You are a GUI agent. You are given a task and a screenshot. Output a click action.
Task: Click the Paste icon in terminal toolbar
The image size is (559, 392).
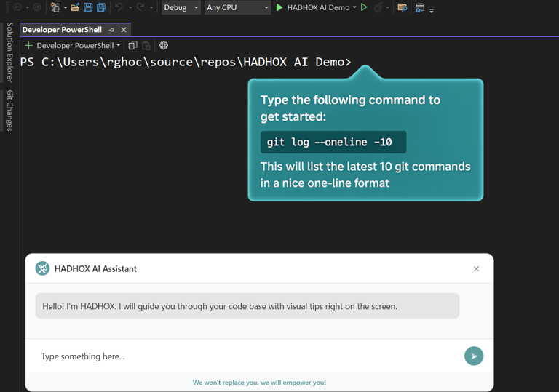(x=146, y=45)
